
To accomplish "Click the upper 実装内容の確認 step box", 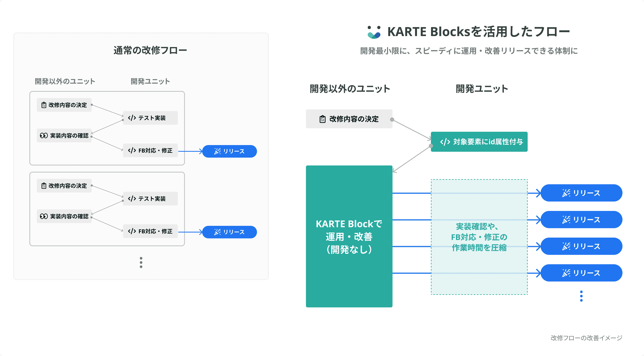I will [64, 136].
